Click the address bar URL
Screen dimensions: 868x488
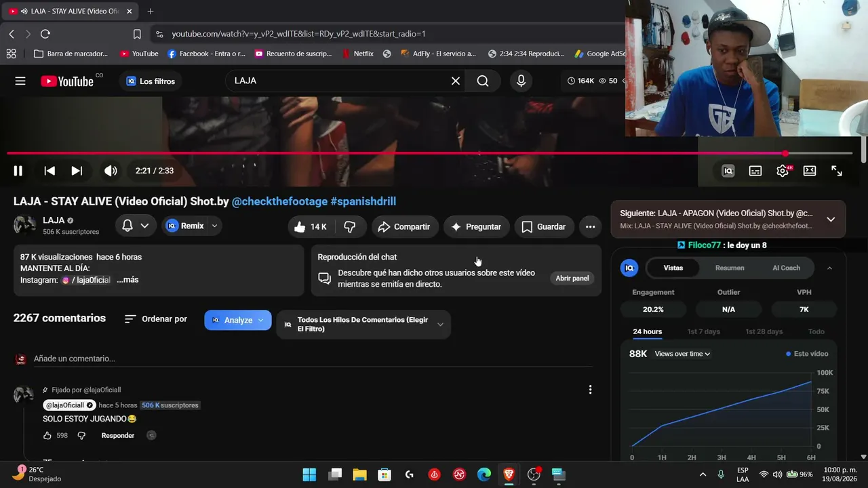point(299,34)
